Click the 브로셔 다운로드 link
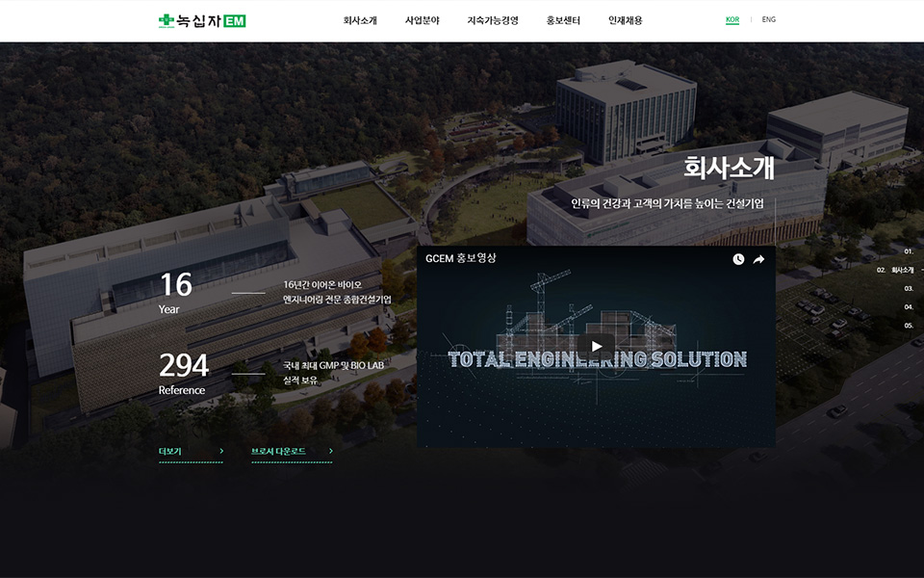Viewport: 924px width, 578px height. [278, 451]
